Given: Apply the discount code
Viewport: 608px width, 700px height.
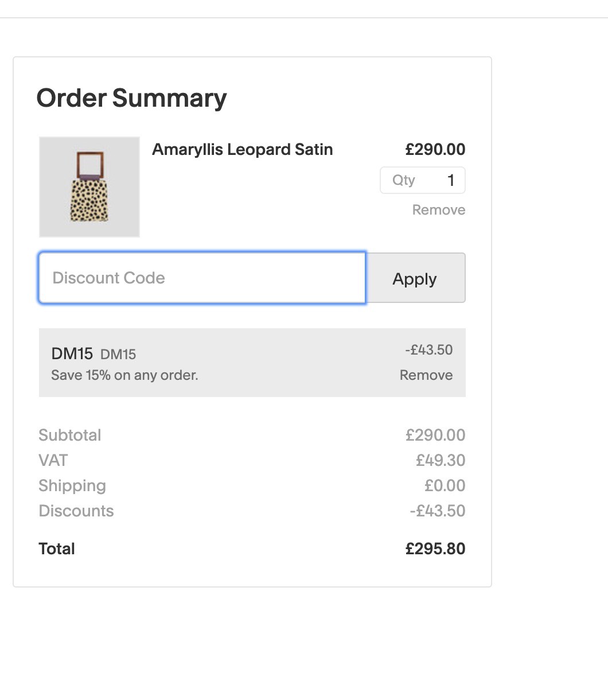Looking at the screenshot, I should click(x=415, y=278).
